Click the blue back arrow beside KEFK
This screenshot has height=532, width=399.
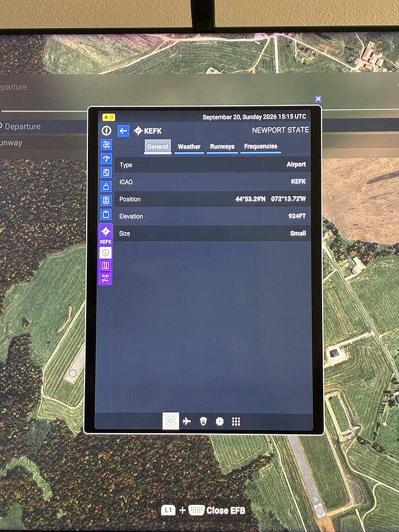(x=123, y=131)
